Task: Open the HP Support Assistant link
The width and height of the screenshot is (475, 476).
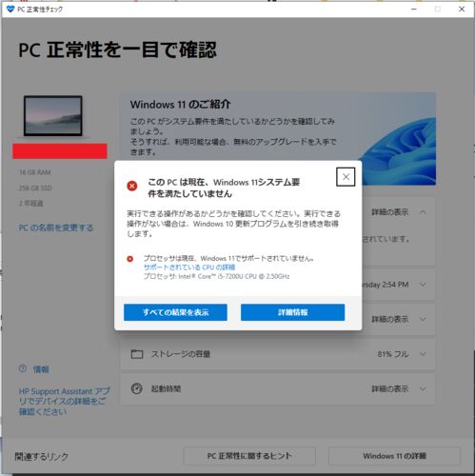Action: pyautogui.click(x=65, y=402)
